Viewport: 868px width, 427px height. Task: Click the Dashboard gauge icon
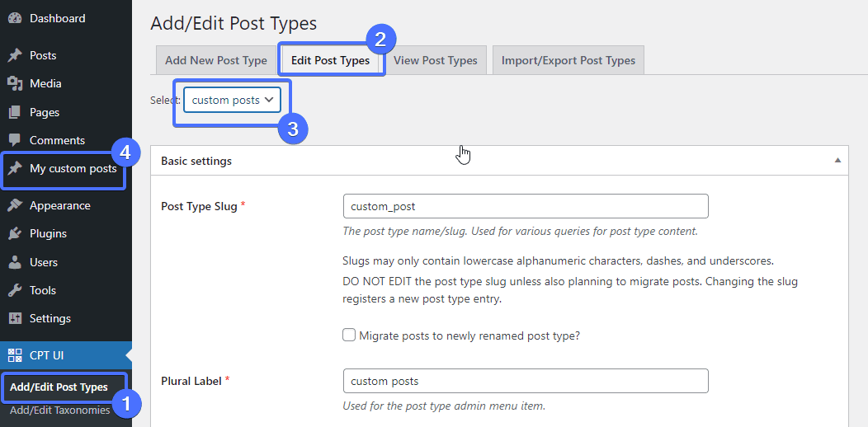tap(15, 18)
